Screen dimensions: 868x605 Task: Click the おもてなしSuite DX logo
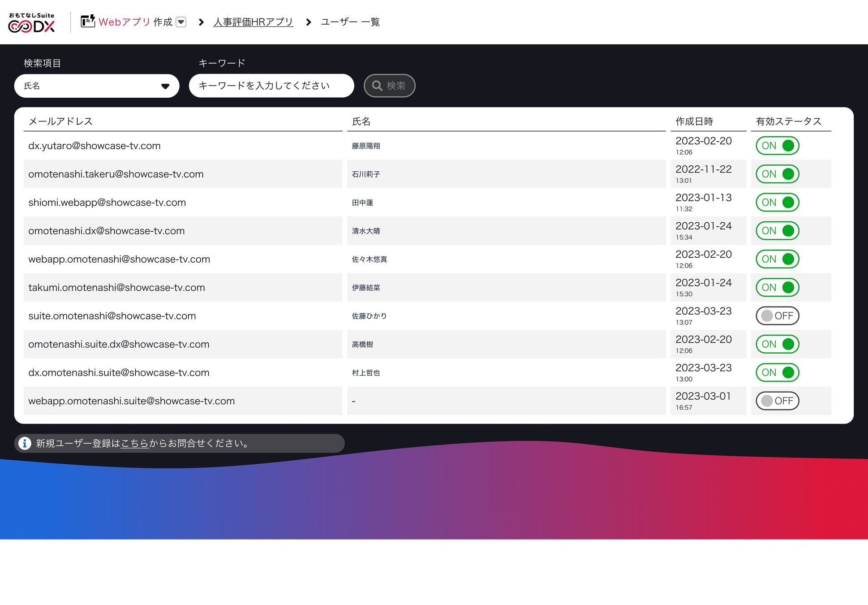tap(31, 22)
